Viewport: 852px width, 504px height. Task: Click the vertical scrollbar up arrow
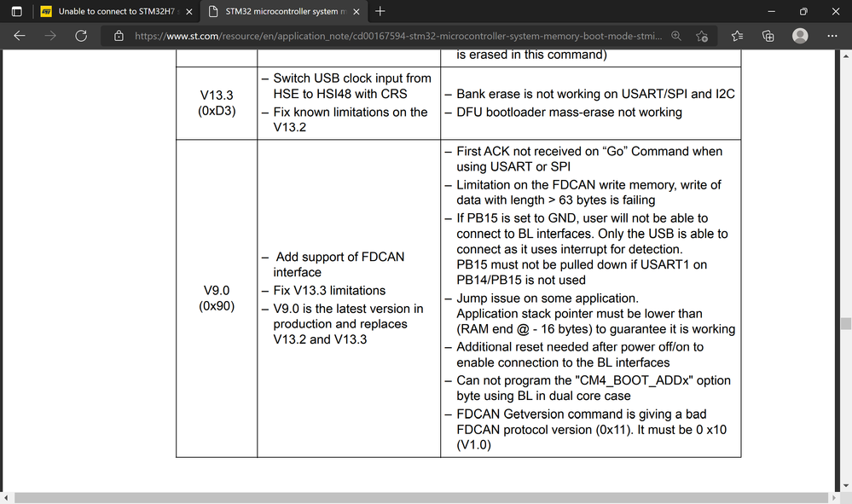click(846, 55)
